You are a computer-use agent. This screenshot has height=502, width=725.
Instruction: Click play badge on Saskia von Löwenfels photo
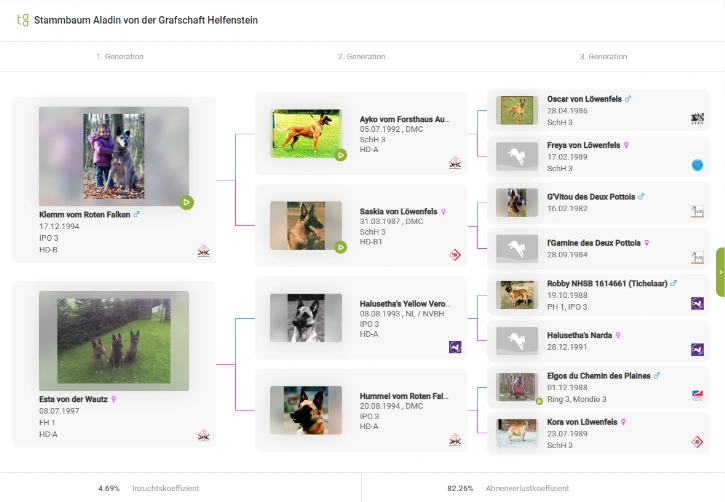(x=340, y=247)
